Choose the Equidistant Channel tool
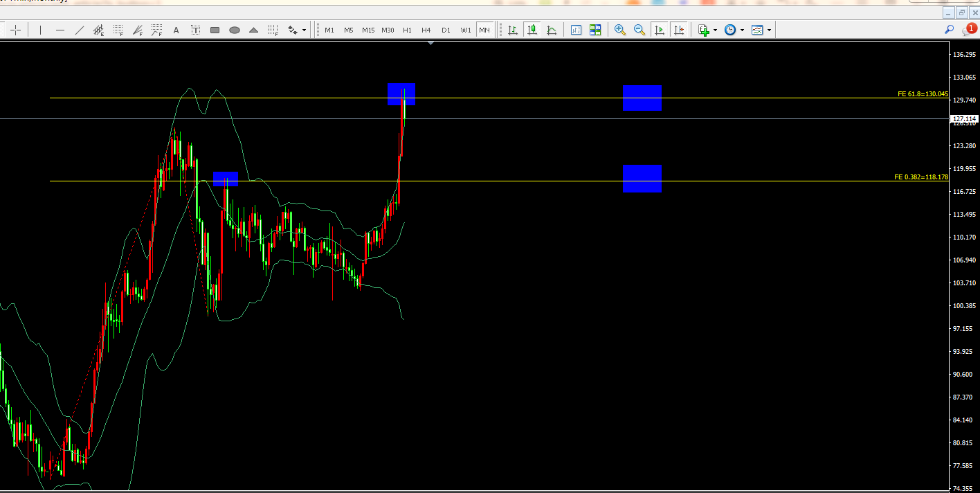This screenshot has height=493, width=980. click(99, 30)
